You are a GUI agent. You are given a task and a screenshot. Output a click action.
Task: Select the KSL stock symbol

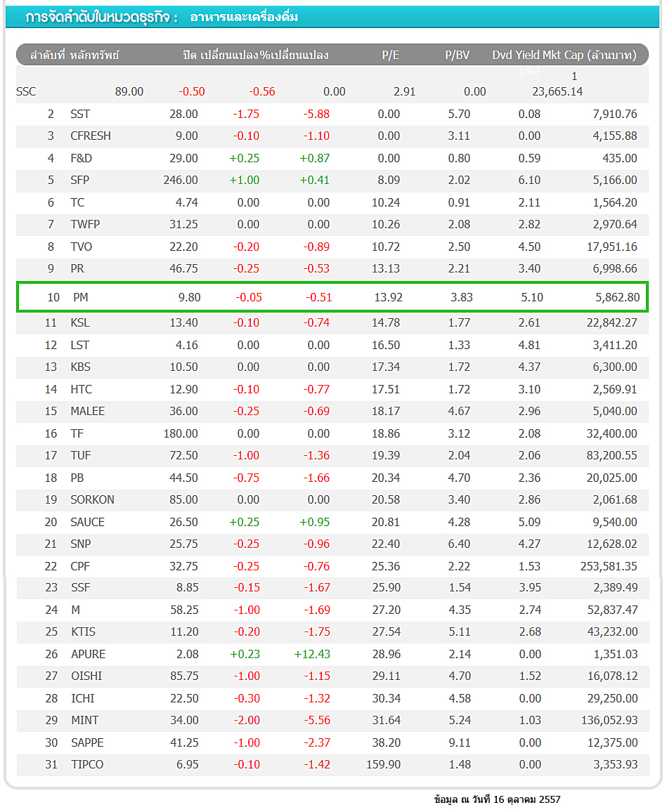pos(80,322)
